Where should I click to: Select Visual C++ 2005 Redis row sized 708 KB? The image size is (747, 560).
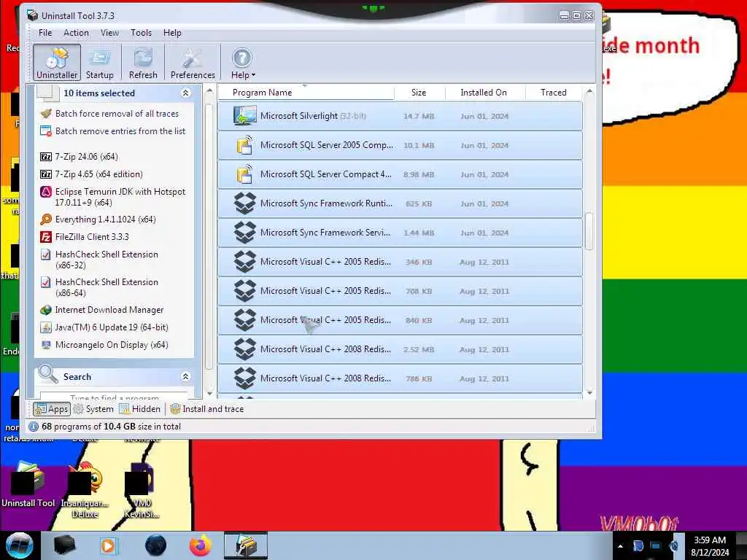400,291
